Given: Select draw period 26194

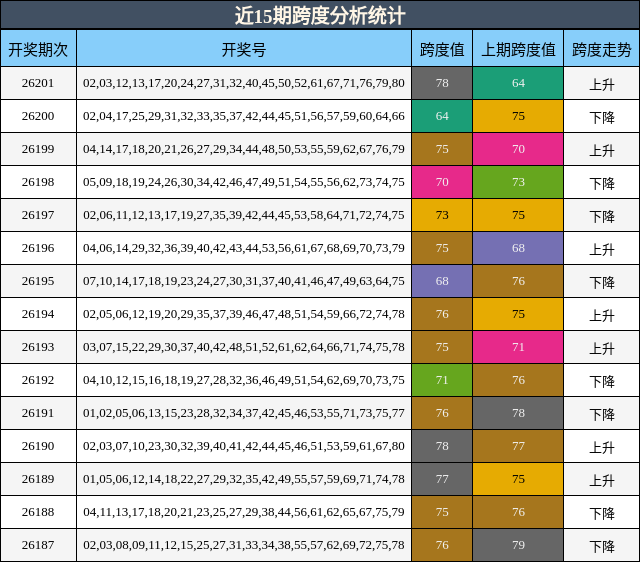Looking at the screenshot, I should click(38, 314).
